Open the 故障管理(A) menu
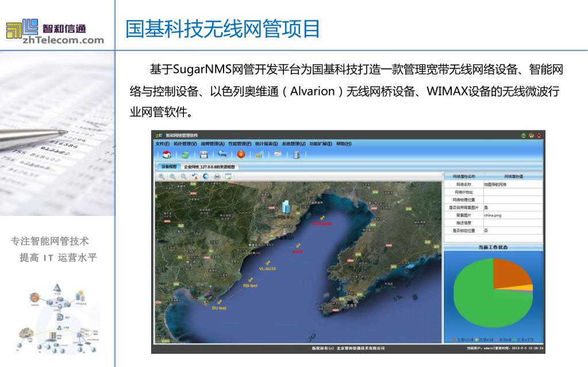The image size is (588, 367). coord(212,144)
